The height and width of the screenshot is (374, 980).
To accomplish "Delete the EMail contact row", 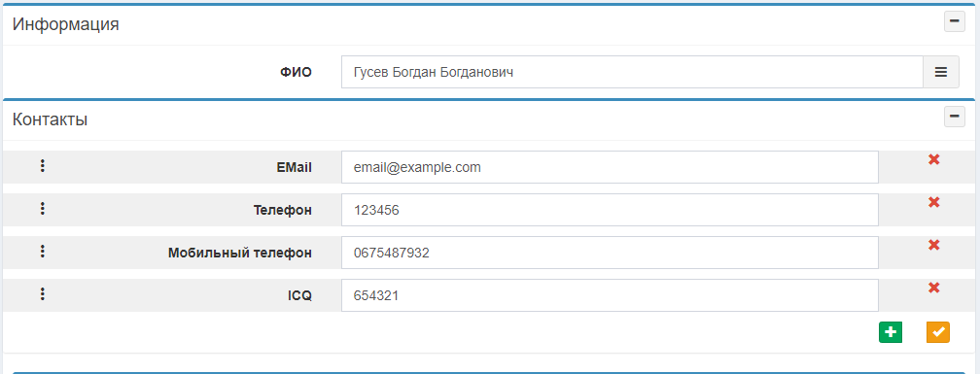I will (933, 160).
